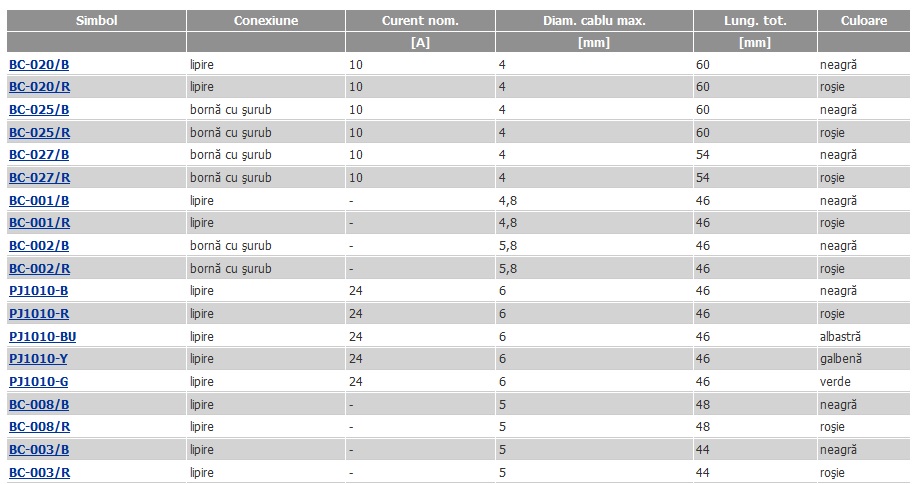This screenshot has width=913, height=484.
Task: Follow the BC-025/R link
Action: pyautogui.click(x=40, y=133)
